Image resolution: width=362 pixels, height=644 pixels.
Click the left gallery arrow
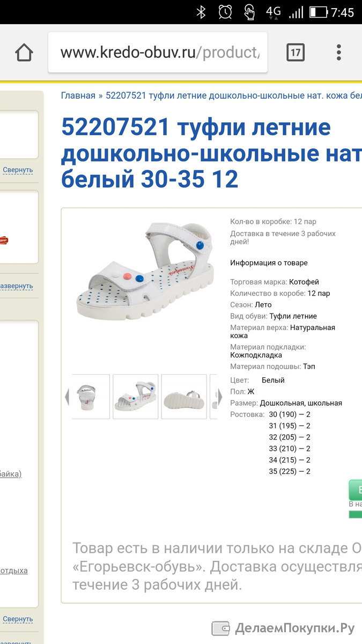pos(67,396)
